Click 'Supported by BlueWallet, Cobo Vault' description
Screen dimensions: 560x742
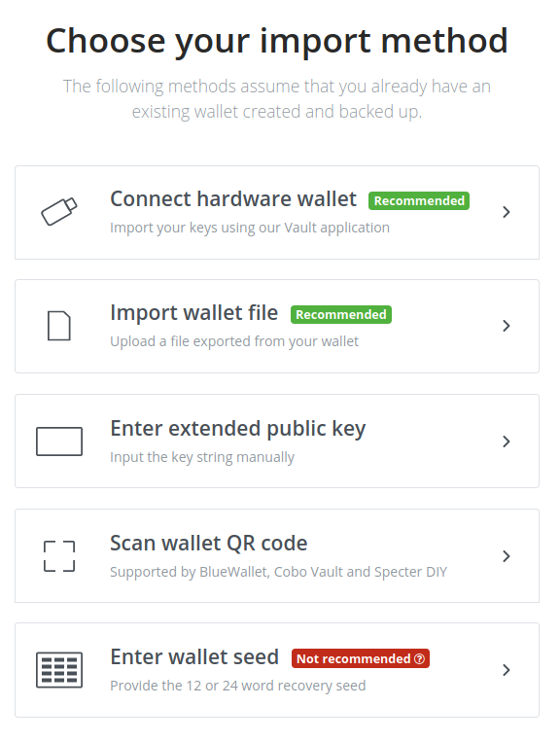coord(279,572)
